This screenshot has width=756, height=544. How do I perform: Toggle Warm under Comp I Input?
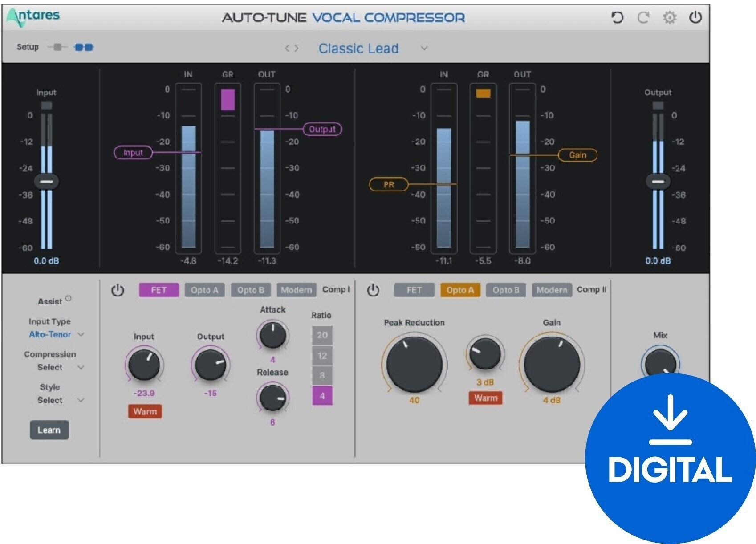145,411
